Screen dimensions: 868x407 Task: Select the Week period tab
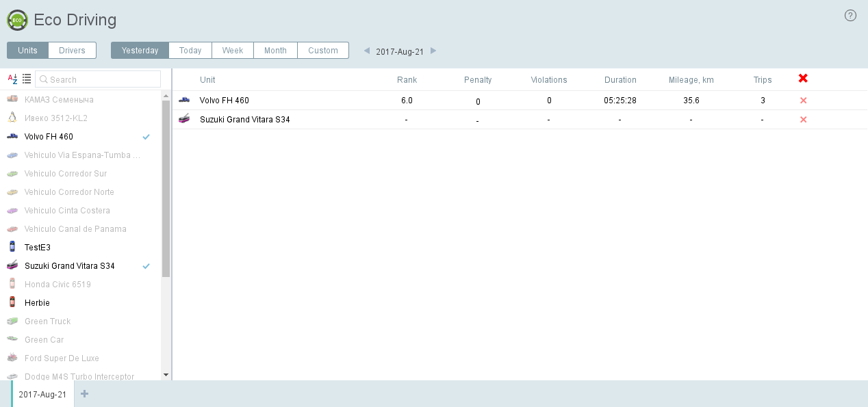tap(233, 51)
